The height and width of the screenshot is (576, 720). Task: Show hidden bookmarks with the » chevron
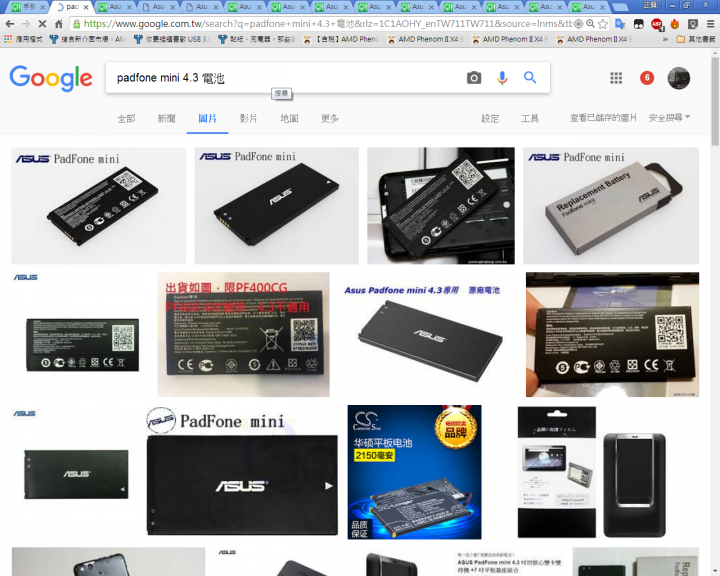(x=665, y=40)
